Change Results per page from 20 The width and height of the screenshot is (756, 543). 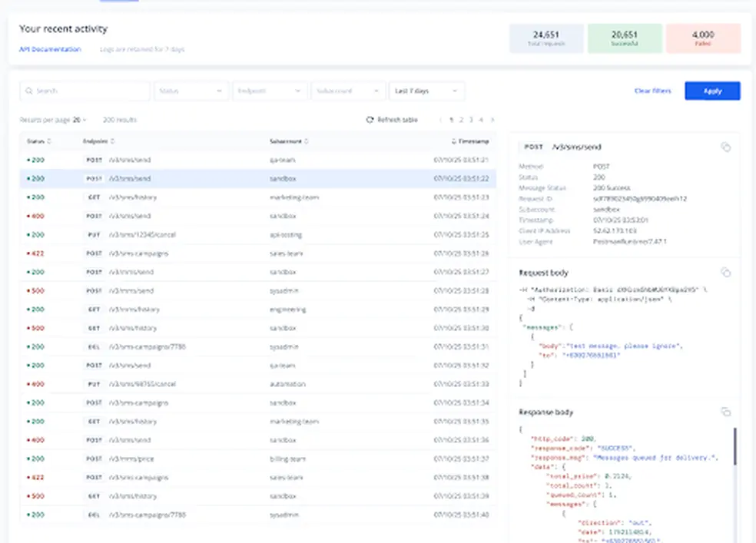(80, 120)
